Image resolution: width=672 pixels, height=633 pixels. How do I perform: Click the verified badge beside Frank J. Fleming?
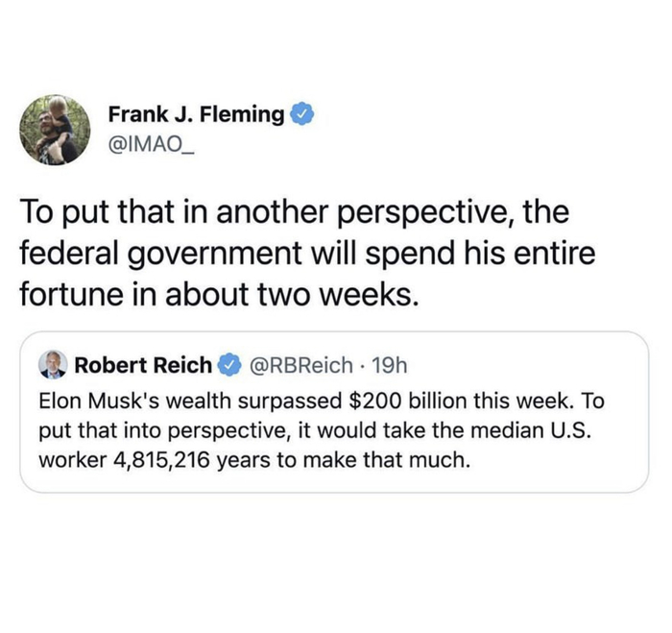point(300,115)
